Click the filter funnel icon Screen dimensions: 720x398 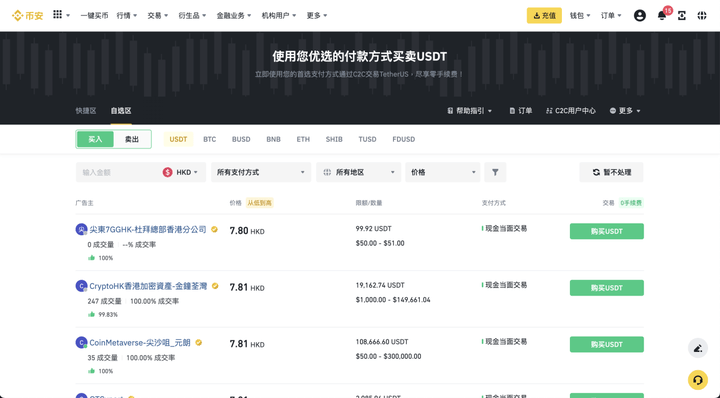click(x=495, y=172)
